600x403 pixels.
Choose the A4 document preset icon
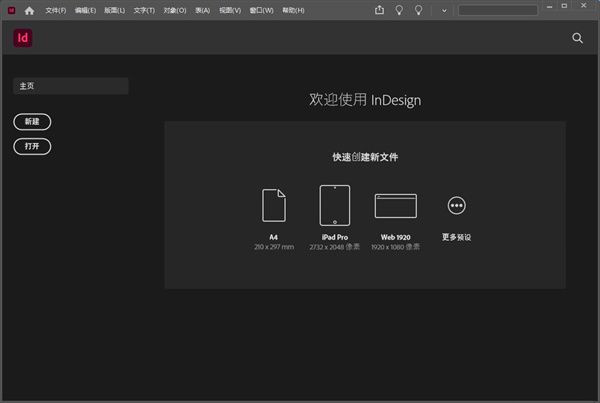click(x=274, y=205)
